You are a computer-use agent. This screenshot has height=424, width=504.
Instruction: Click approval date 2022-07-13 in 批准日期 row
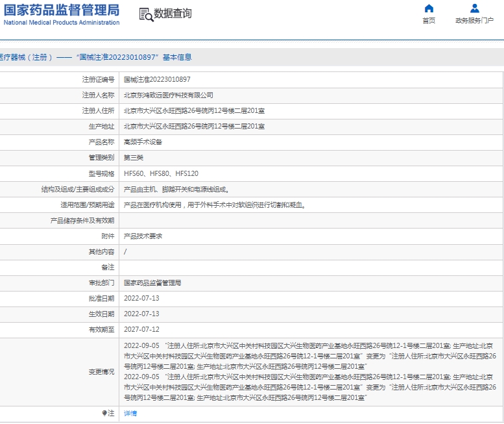(x=141, y=298)
